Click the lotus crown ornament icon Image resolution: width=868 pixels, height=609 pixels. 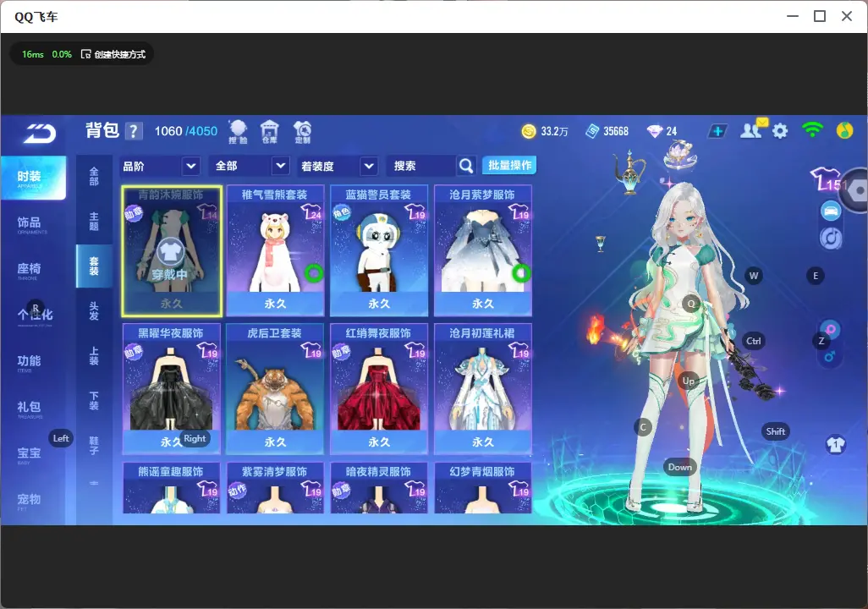680,155
